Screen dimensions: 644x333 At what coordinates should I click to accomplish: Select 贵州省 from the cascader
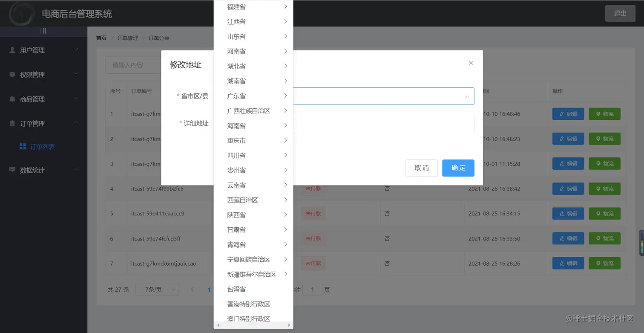click(253, 170)
